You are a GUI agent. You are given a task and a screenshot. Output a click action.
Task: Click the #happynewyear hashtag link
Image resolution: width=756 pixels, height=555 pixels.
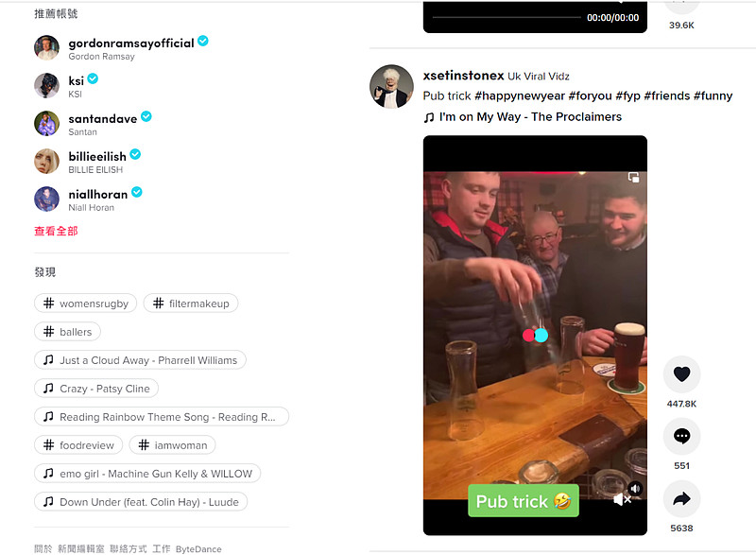coord(519,95)
